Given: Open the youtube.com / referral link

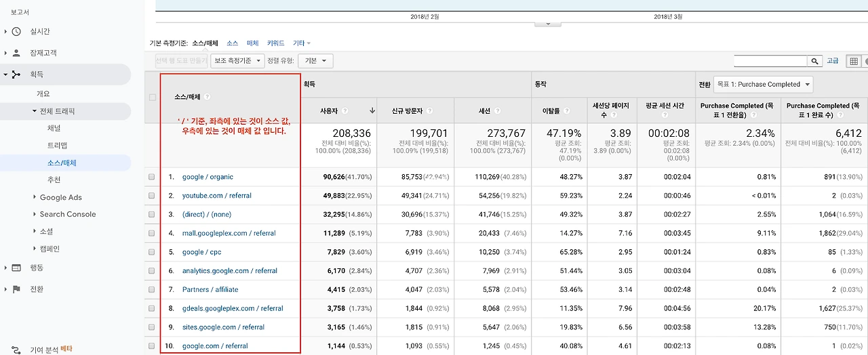Looking at the screenshot, I should [217, 196].
